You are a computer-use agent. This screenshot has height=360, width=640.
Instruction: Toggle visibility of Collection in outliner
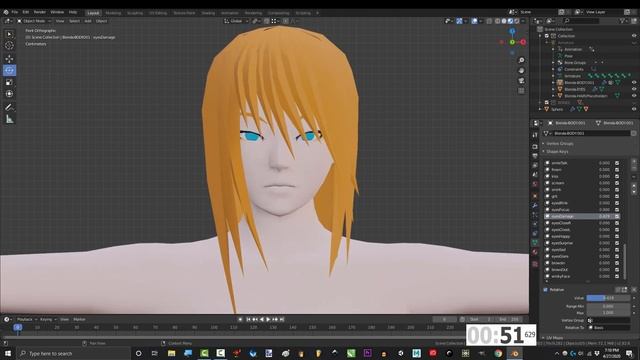pyautogui.click(x=634, y=36)
